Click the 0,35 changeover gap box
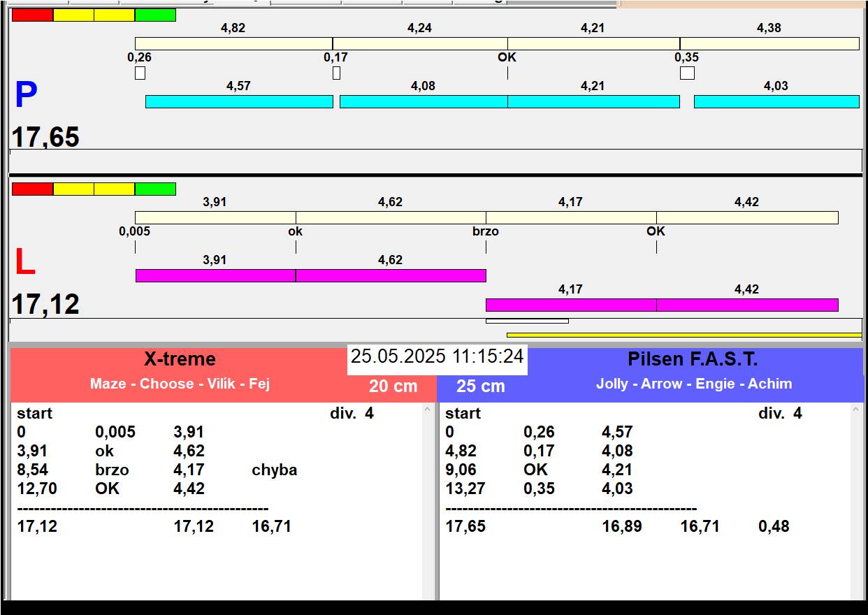The height and width of the screenshot is (615, 868). (687, 73)
